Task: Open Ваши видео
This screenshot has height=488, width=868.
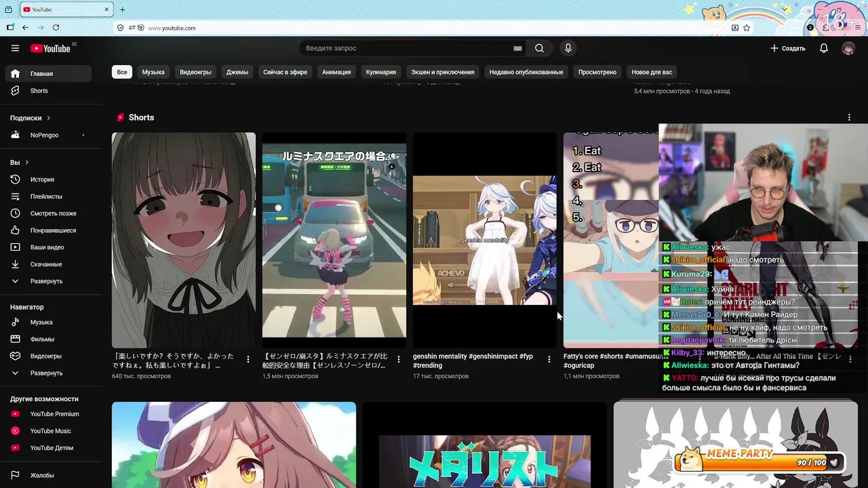Action: pyautogui.click(x=47, y=247)
